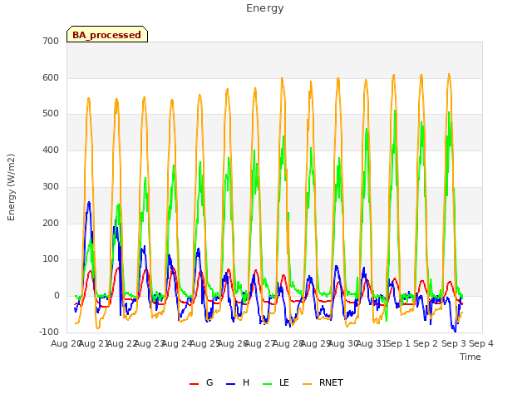The image size is (532, 399).
Task: Toggle the LE series in legend
Action: (276, 383)
